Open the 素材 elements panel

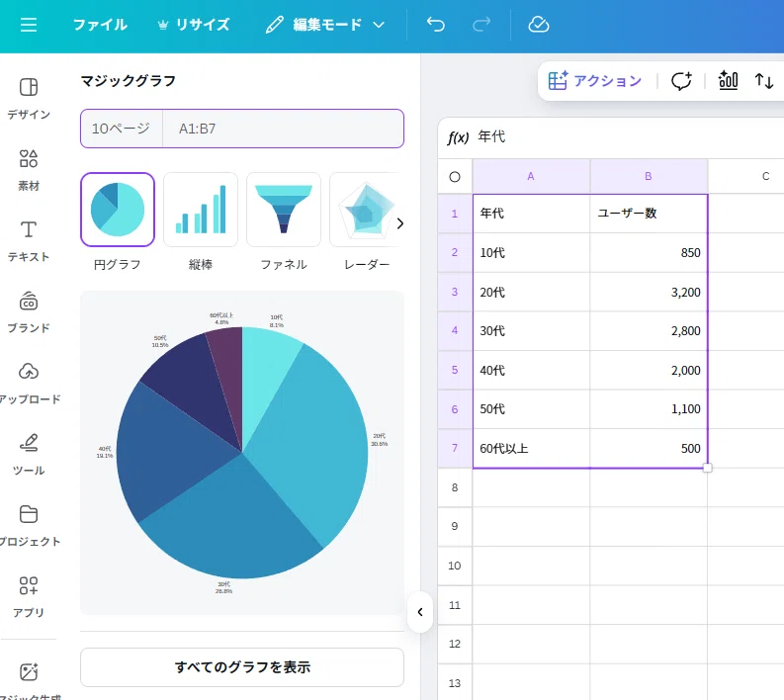coord(29,170)
